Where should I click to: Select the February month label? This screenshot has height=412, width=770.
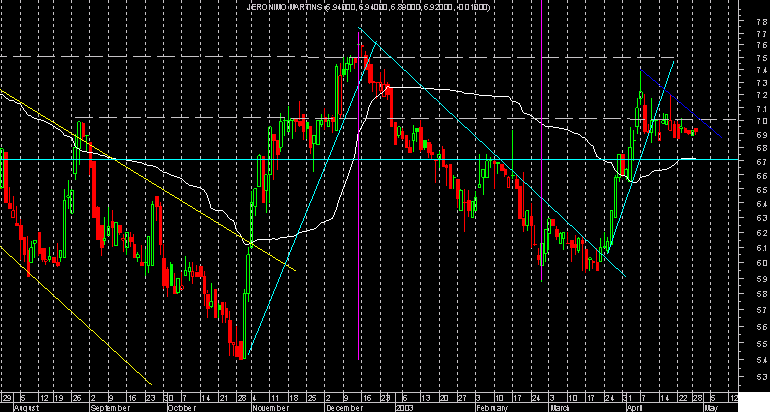492,408
